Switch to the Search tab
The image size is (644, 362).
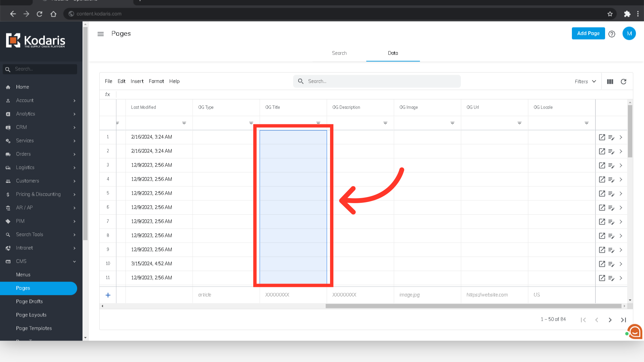[x=339, y=53]
